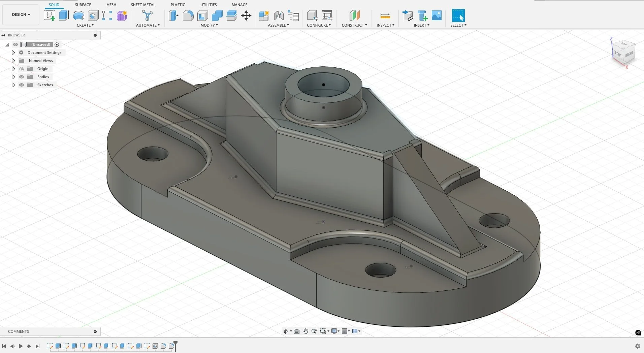
Task: Expand the Origin folder
Action: 13,69
